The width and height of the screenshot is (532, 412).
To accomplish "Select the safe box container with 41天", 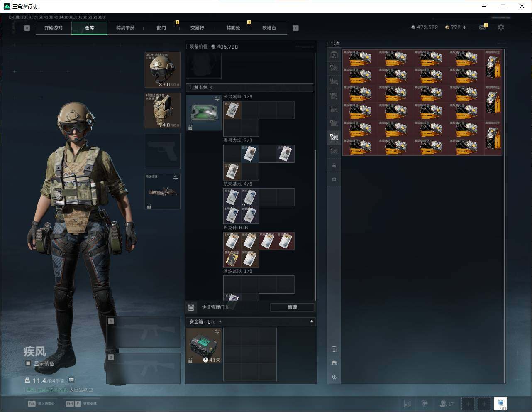I will click(x=204, y=346).
